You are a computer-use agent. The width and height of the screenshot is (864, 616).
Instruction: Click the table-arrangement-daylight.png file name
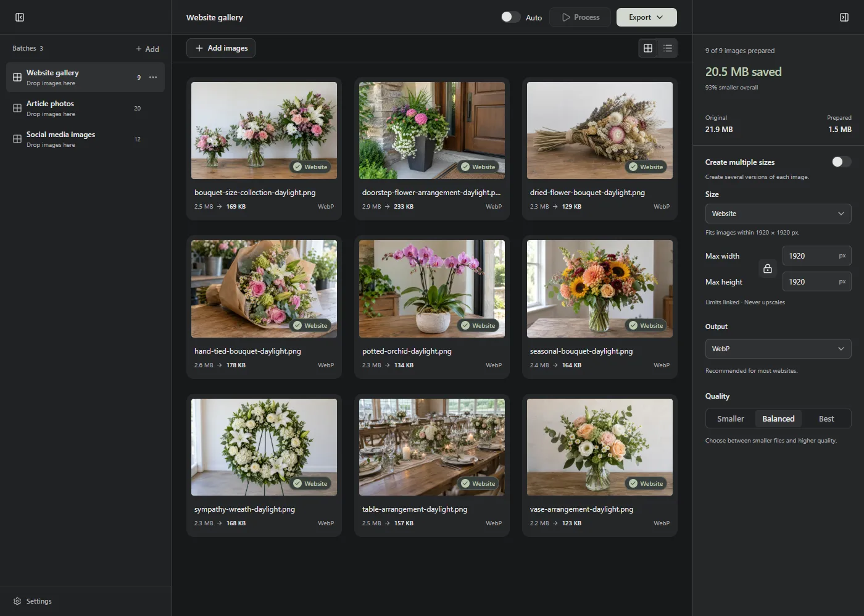click(415, 509)
